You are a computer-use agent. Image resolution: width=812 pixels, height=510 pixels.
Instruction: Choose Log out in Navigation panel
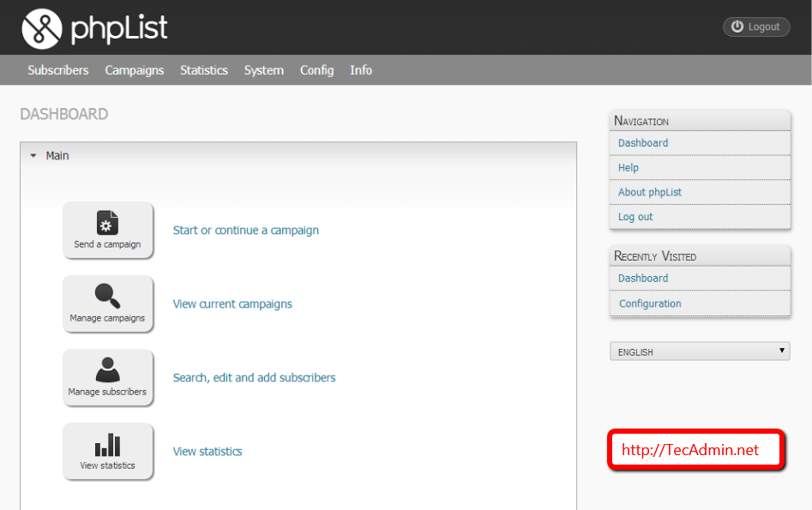(x=701, y=217)
